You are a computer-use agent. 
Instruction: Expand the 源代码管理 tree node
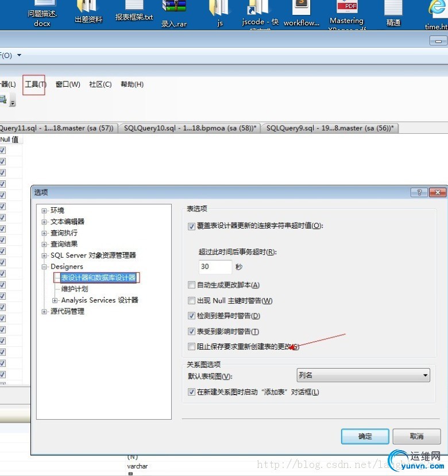point(44,312)
